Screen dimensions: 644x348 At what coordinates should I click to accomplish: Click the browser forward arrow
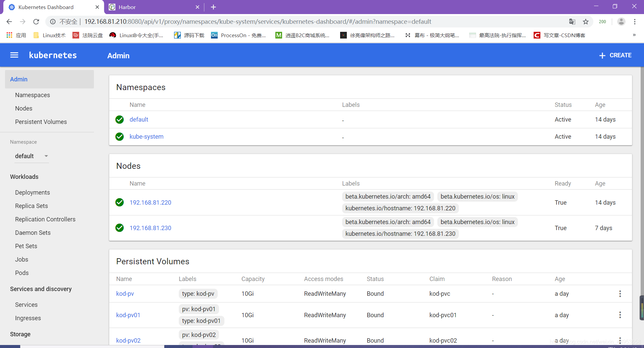point(22,22)
